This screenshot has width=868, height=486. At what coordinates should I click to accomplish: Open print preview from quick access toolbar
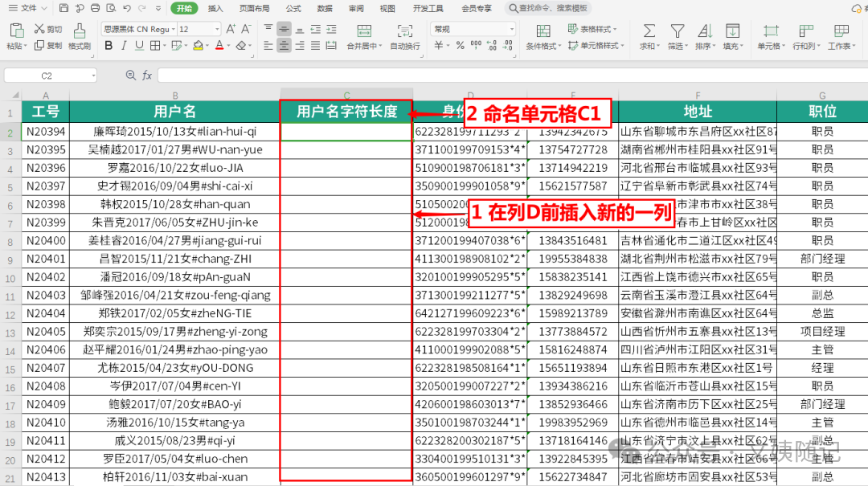[x=111, y=8]
